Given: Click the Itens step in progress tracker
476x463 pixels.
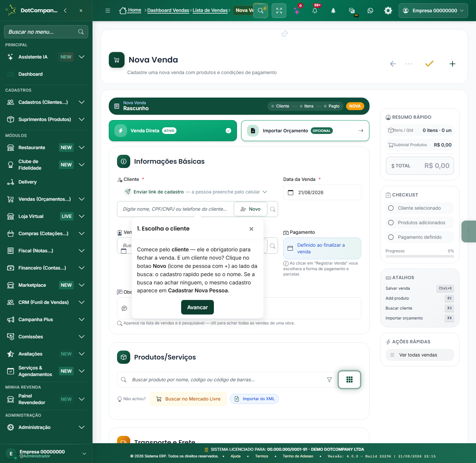Looking at the screenshot, I should click(x=307, y=106).
